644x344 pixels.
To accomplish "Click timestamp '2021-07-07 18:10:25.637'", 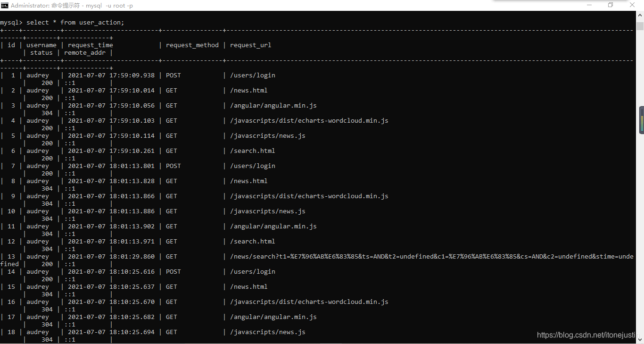I will pos(111,287).
